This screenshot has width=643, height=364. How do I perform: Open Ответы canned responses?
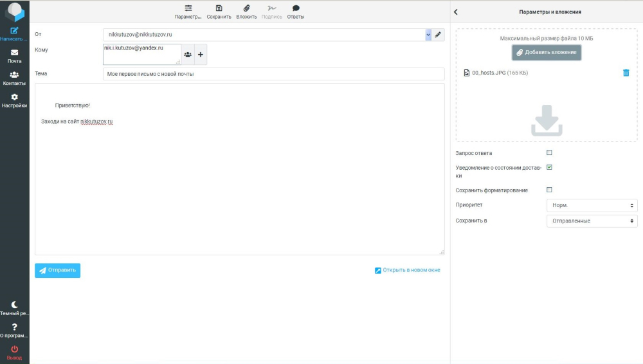click(296, 12)
